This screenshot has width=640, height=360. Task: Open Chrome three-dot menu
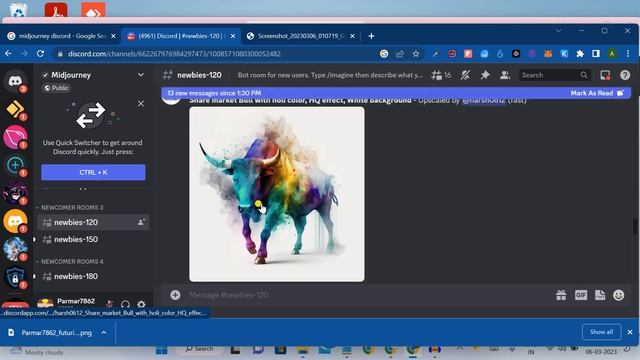coord(628,54)
